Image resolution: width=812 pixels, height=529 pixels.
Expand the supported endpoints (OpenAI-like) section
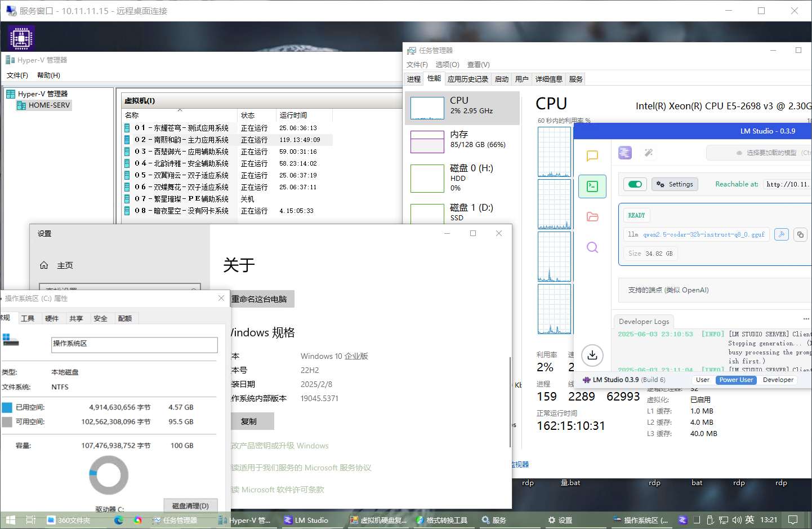point(715,290)
